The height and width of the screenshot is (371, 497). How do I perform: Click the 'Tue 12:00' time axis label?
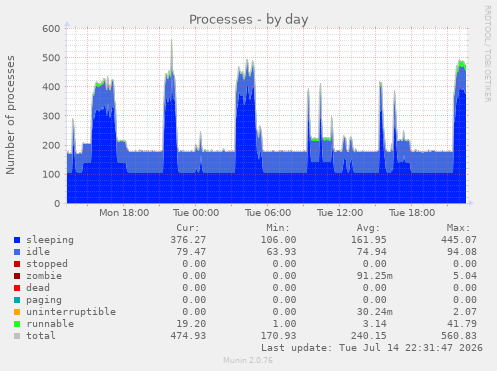pos(340,213)
